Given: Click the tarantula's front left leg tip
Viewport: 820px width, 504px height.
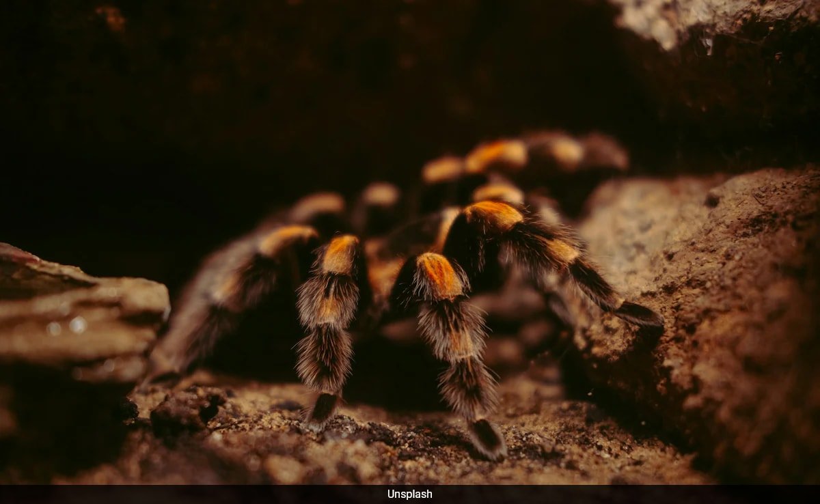Looking at the screenshot, I should click(x=321, y=411).
